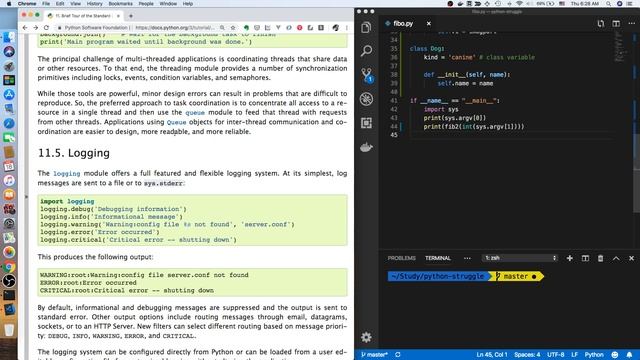The image size is (640, 360).
Task: Open the VS Code Search view
Action: pyautogui.click(x=366, y=51)
